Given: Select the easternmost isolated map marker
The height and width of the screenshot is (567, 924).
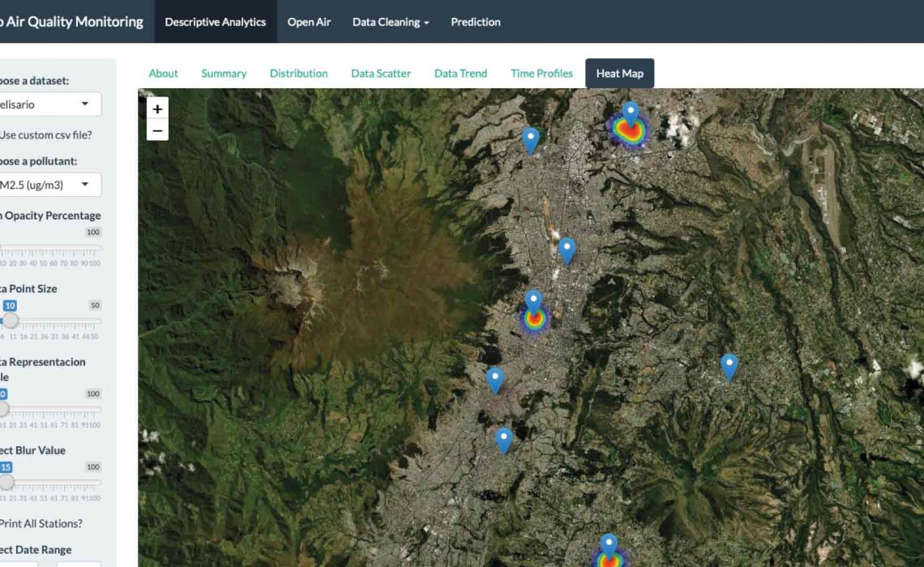Looking at the screenshot, I should [x=729, y=366].
